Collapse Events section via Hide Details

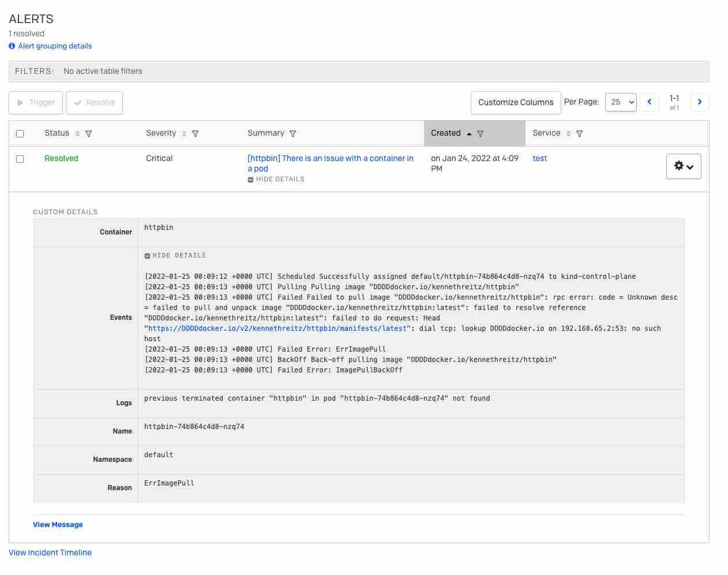pyautogui.click(x=175, y=255)
